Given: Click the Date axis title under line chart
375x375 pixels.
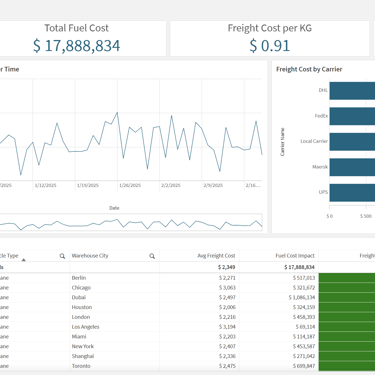Looking at the screenshot, I should click(x=114, y=208).
